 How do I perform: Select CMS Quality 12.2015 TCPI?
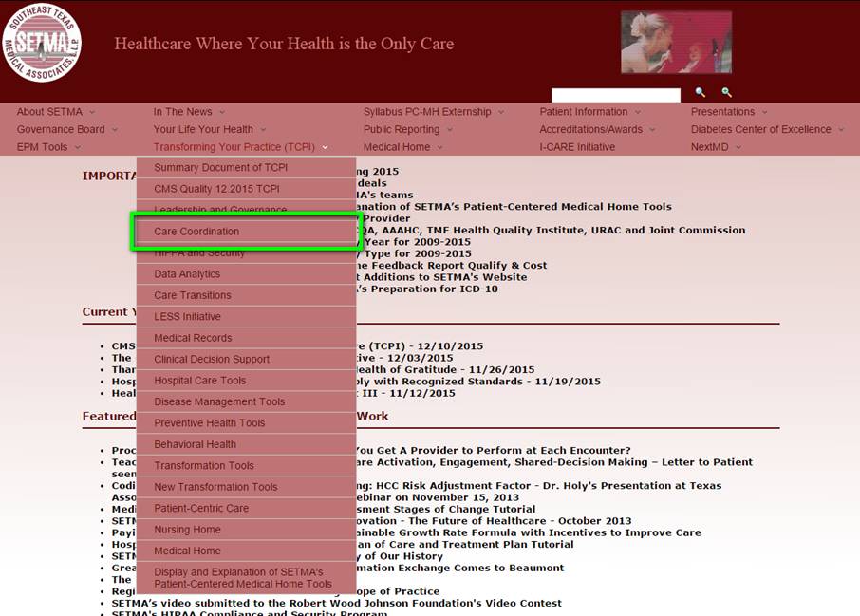click(246, 189)
